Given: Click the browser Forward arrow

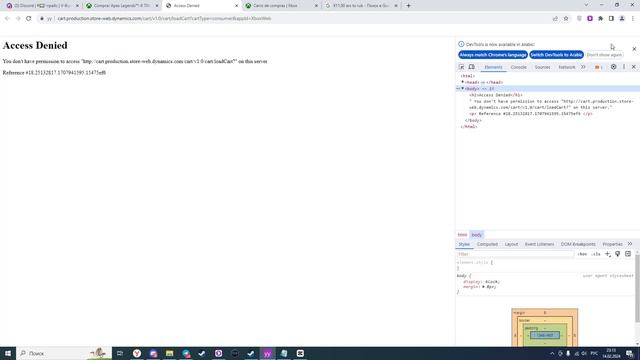Looking at the screenshot, I should (x=18, y=18).
